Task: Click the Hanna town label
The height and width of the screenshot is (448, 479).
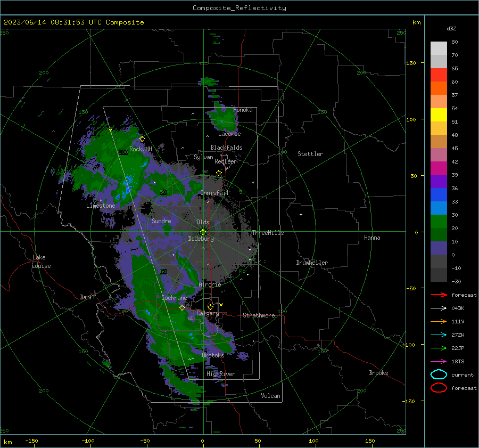Action: click(372, 238)
